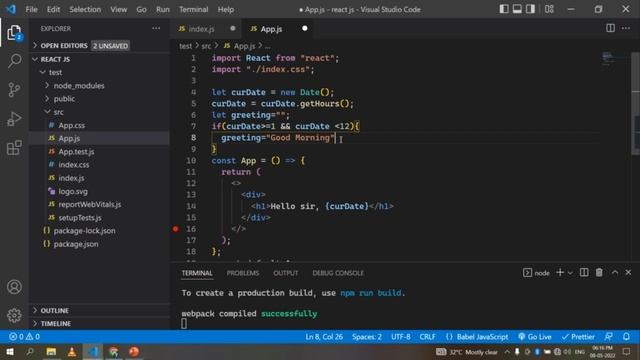Open the Source Control view
640x360 pixels.
[14, 89]
